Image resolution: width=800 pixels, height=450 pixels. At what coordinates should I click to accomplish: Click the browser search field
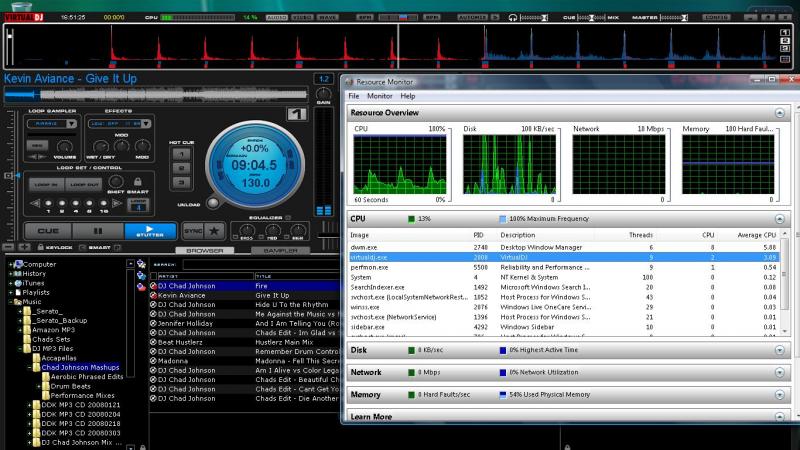pos(260,264)
